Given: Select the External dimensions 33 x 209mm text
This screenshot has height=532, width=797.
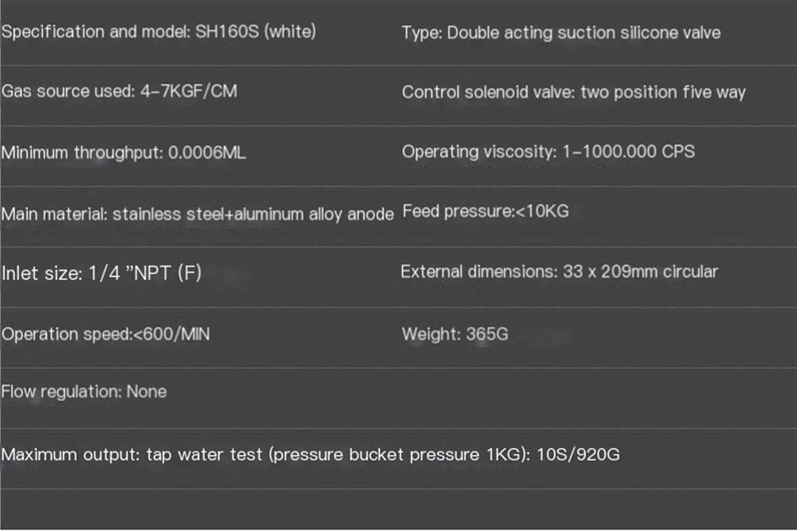Looking at the screenshot, I should (x=559, y=272).
